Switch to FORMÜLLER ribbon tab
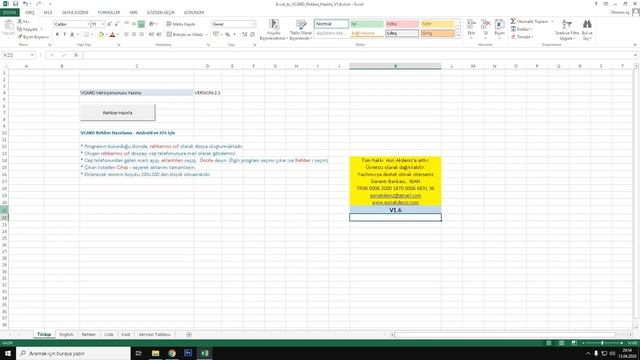This screenshot has height=360, width=640. tap(109, 13)
